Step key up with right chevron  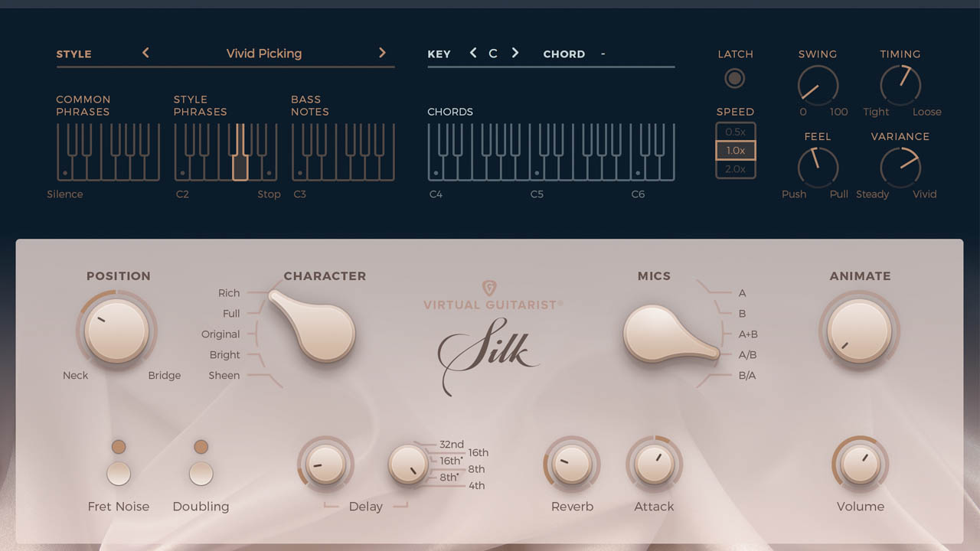coord(515,53)
